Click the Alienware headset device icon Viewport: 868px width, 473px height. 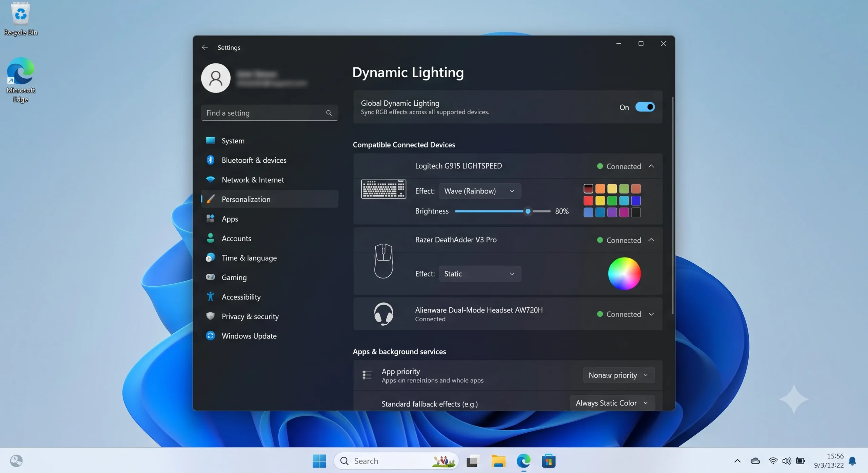coord(383,314)
